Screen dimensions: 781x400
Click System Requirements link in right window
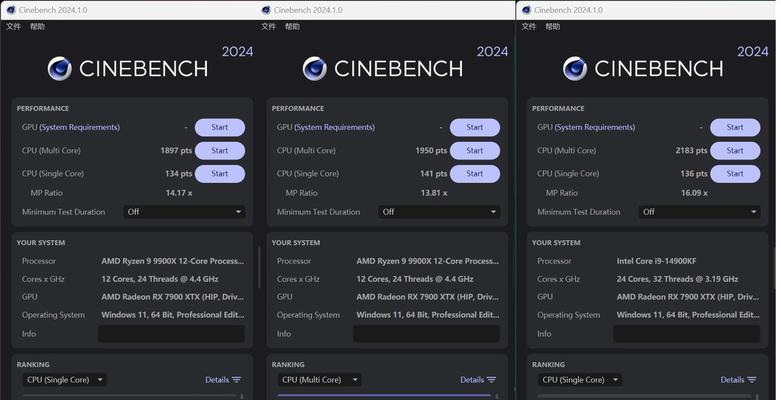coord(595,128)
